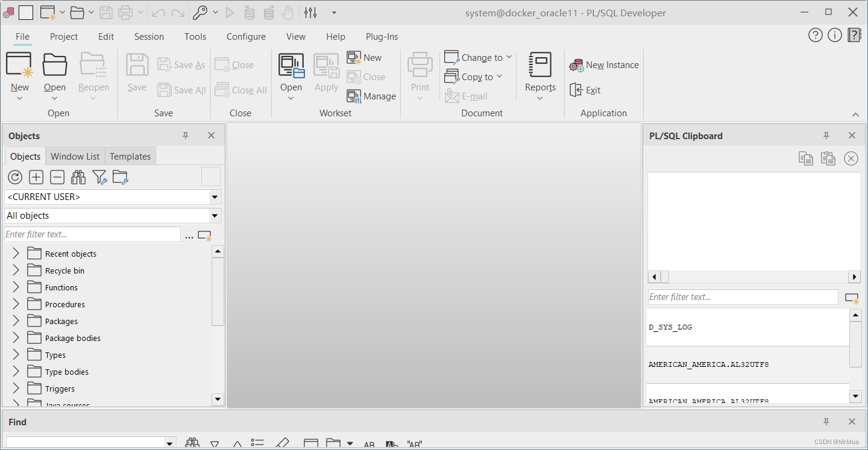Click the large Open folder icon in Open group
868x450 pixels.
[x=55, y=64]
